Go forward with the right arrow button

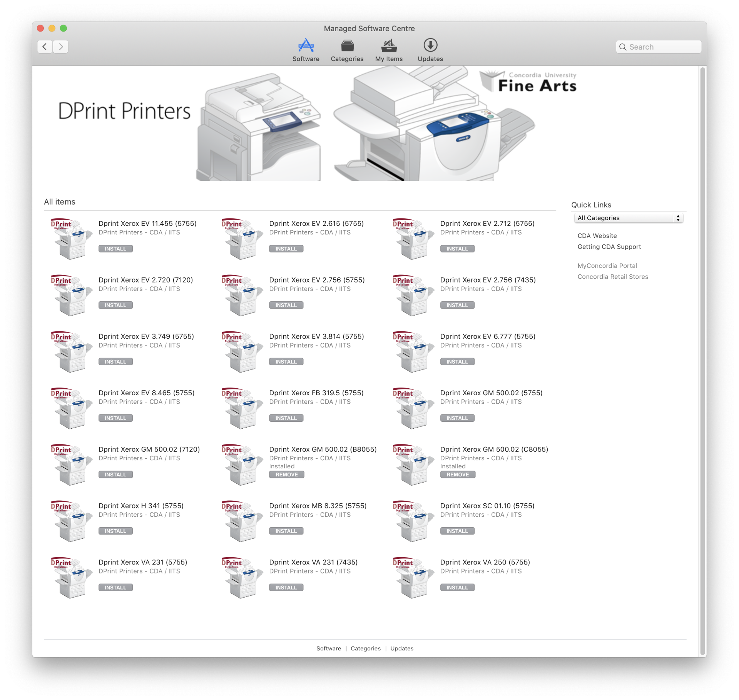(x=61, y=47)
